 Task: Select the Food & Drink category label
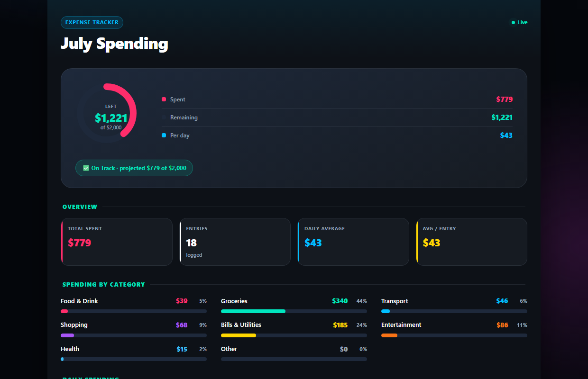(x=79, y=301)
